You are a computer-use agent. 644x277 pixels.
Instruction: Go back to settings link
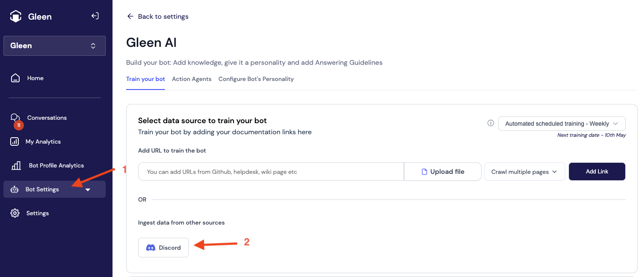158,17
